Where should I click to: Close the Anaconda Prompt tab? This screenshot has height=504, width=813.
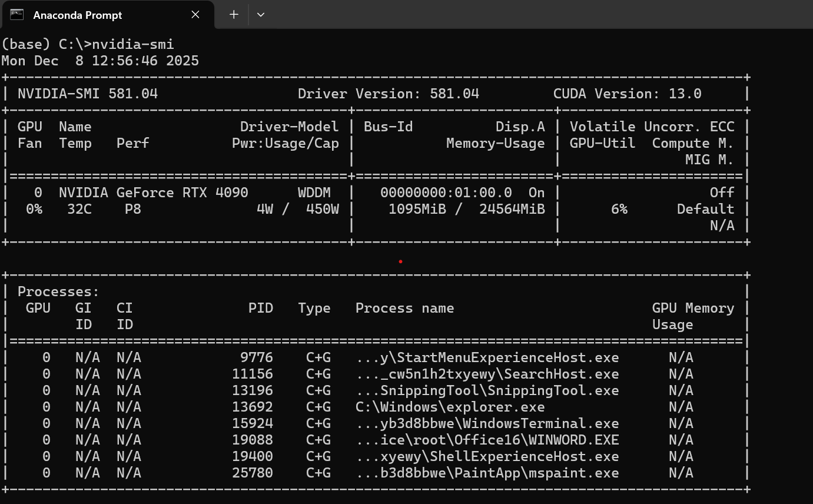[195, 15]
